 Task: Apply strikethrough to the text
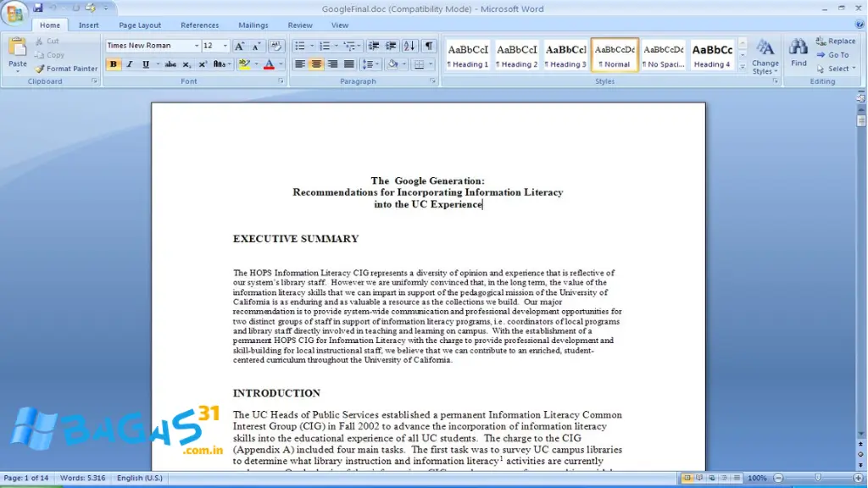pos(170,64)
